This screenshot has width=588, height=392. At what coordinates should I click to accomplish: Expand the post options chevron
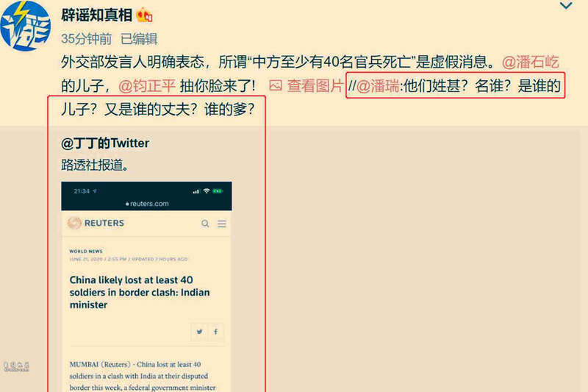[566, 5]
